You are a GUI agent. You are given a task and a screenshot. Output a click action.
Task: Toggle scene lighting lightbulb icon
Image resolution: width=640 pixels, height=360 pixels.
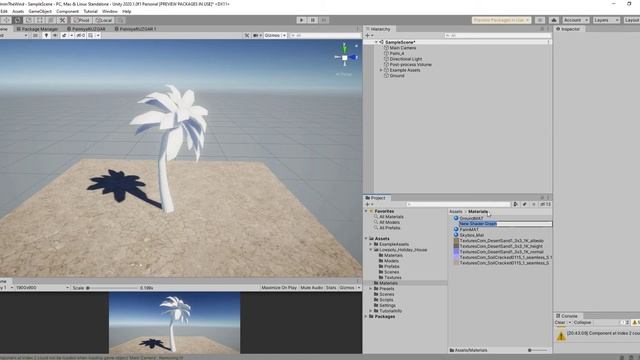(46, 36)
